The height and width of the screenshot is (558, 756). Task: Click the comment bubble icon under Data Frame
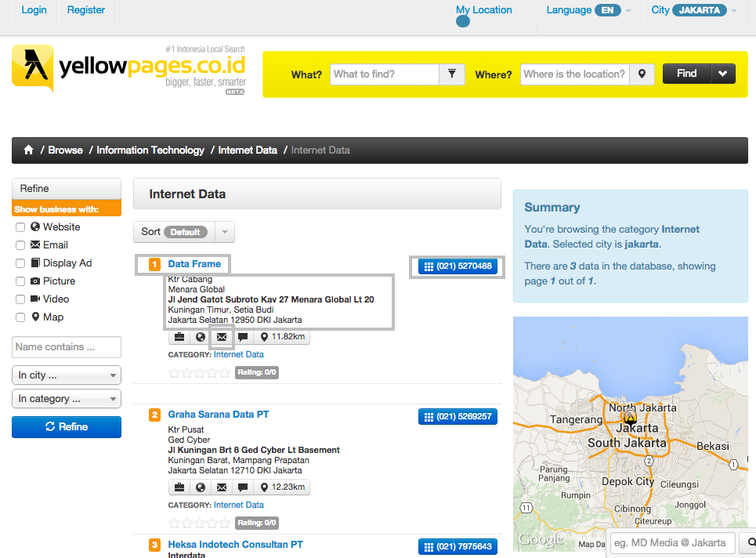[x=243, y=337]
